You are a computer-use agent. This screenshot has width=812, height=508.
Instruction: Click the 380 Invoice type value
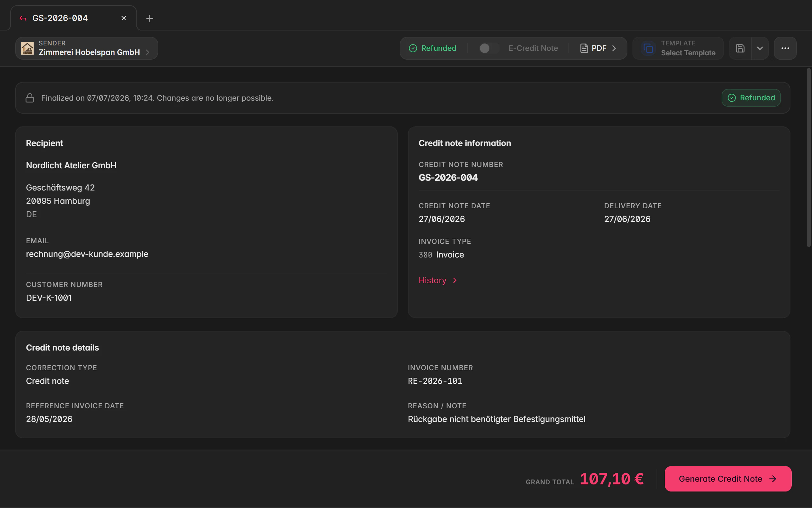tap(441, 255)
